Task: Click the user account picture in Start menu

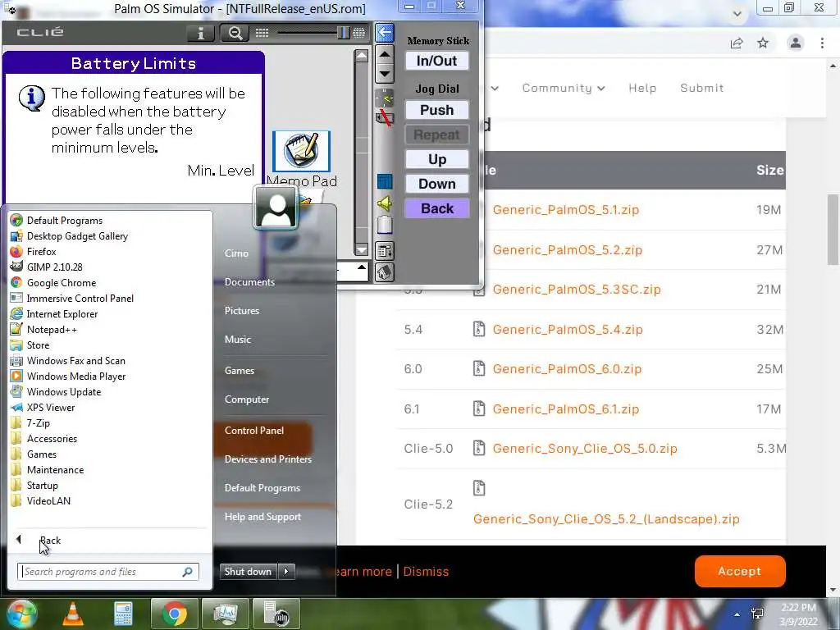Action: (x=276, y=208)
